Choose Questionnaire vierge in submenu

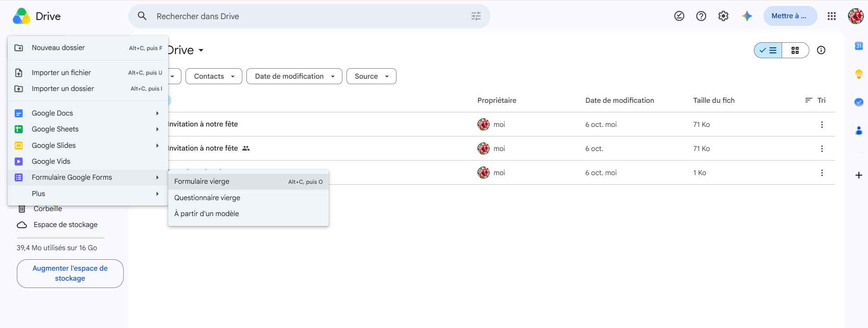coord(248,198)
